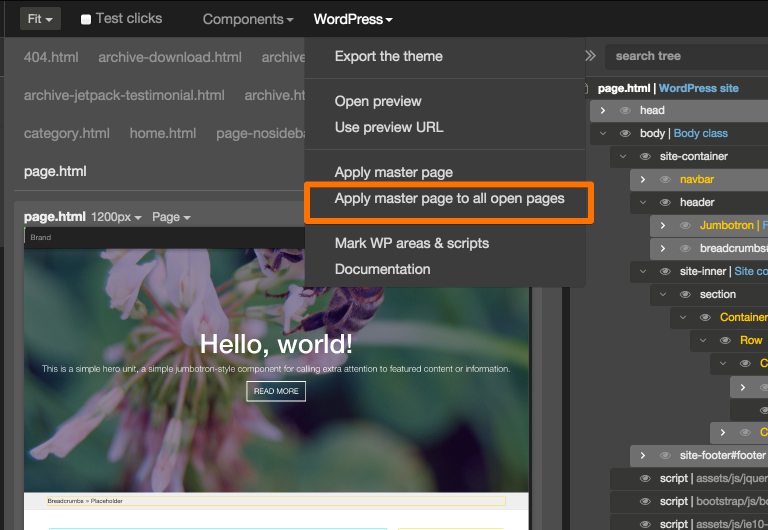Viewport: 768px width, 530px height.
Task: Collapse the Row tree node
Action: [x=703, y=340]
